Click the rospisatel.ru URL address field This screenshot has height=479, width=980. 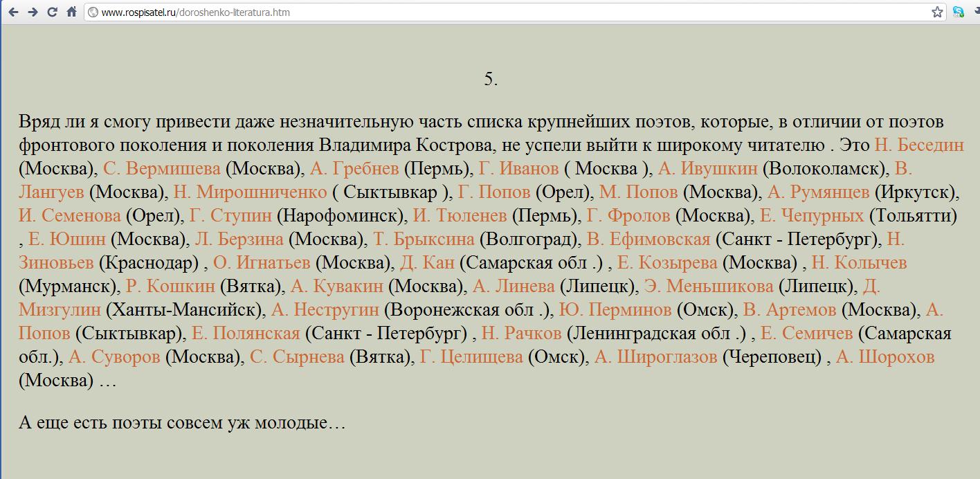(484, 12)
